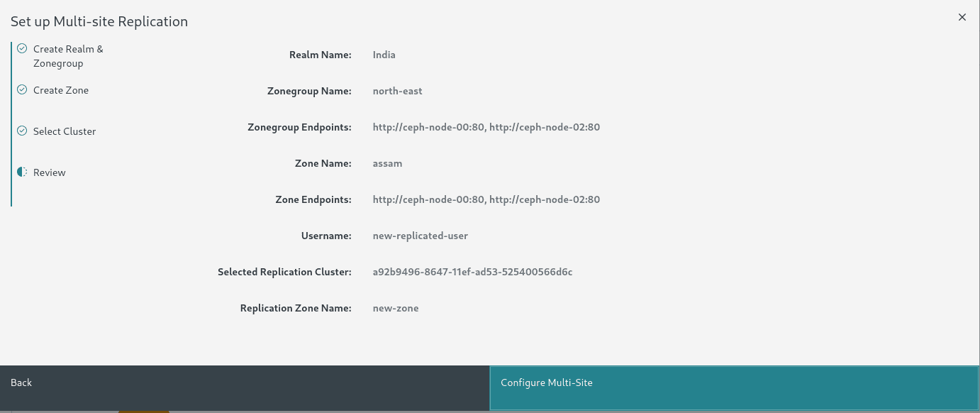Screen dimensions: 980x413
Task: Click the Replication Zone Name value new-zone
Action: point(396,308)
